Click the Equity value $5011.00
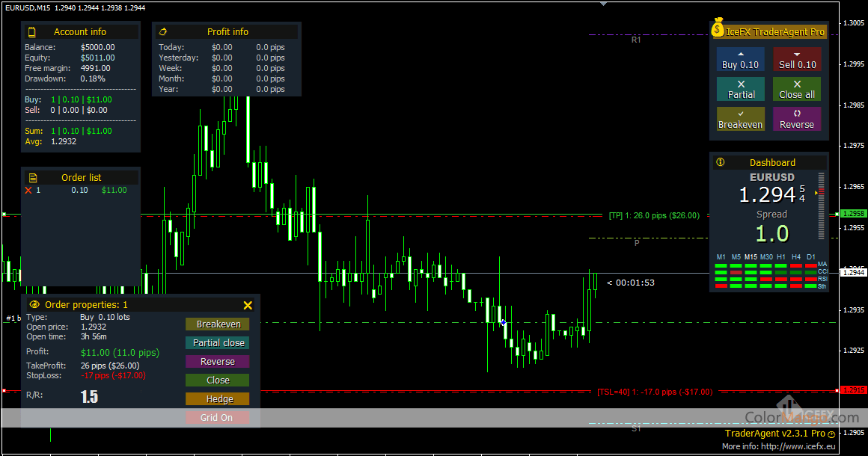This screenshot has height=456, width=868. pos(97,58)
